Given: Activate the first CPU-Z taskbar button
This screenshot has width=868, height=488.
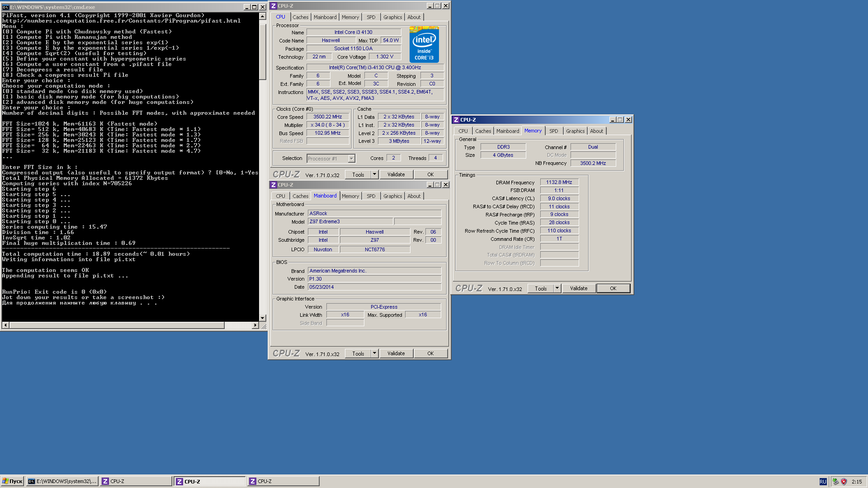Looking at the screenshot, I should 136,481.
